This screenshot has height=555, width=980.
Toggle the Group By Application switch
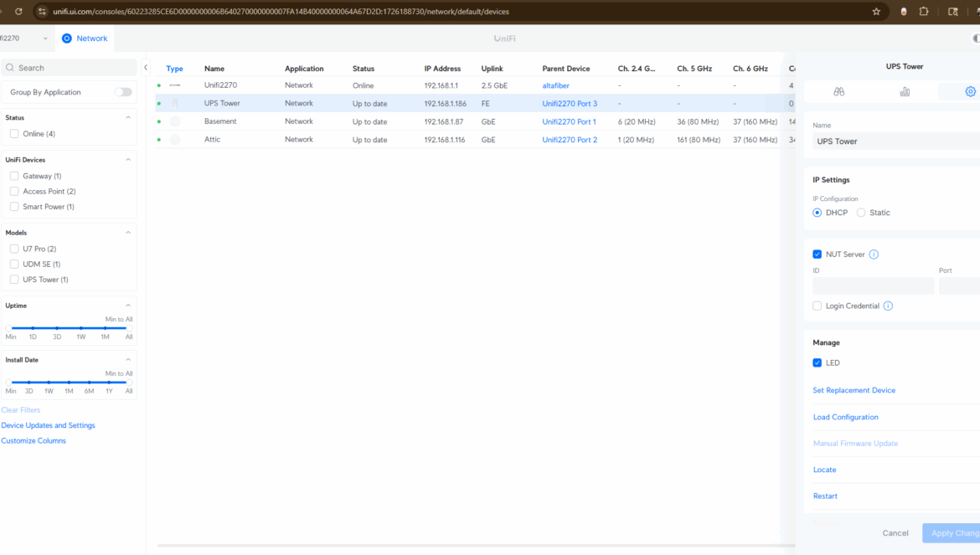123,92
